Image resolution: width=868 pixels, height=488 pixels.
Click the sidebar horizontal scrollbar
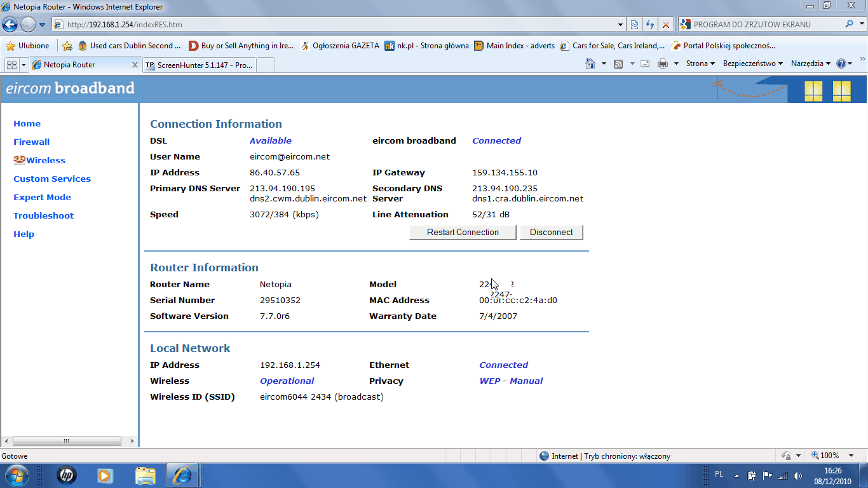coord(67,441)
